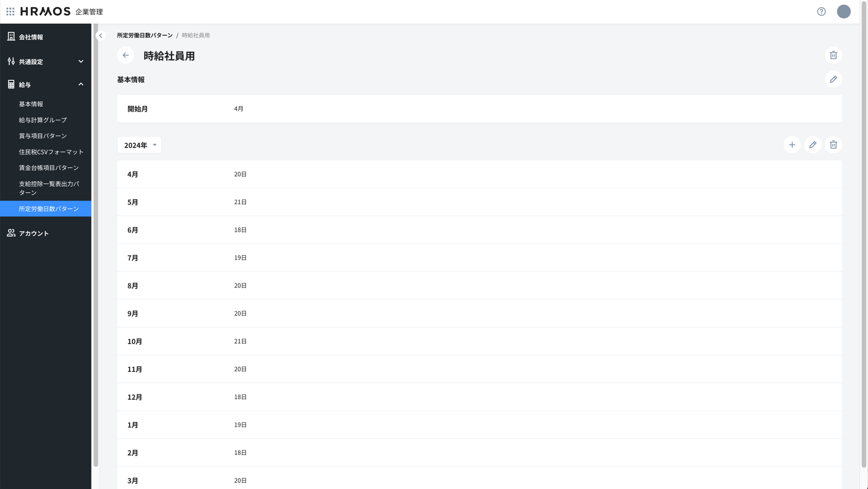
Task: Delete 2024年 data with trash icon
Action: pyautogui.click(x=833, y=145)
